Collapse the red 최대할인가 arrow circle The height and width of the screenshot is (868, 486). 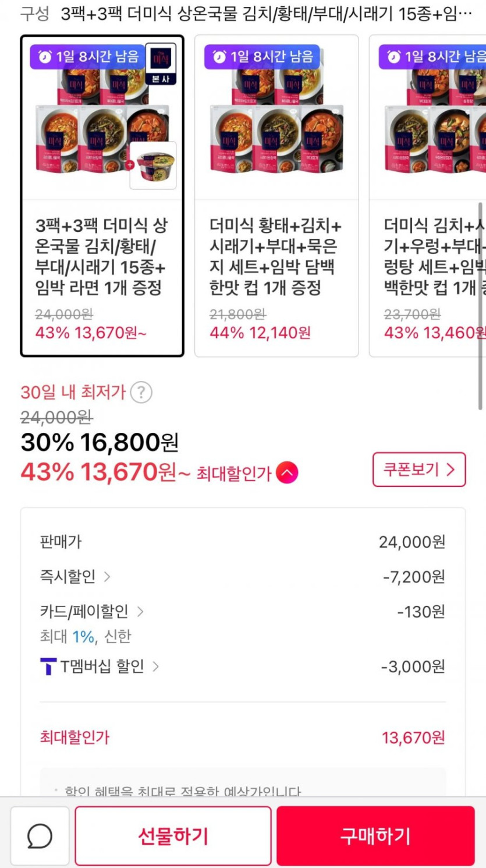point(287,472)
